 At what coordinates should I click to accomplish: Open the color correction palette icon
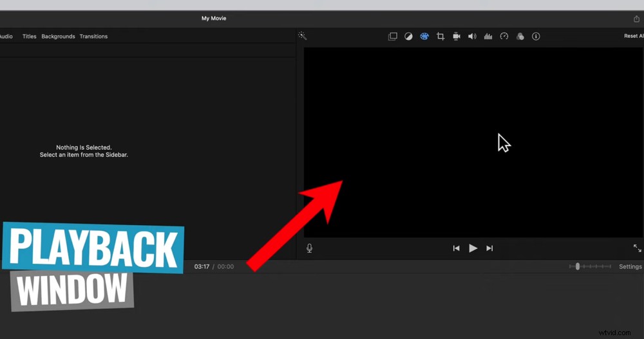(424, 36)
